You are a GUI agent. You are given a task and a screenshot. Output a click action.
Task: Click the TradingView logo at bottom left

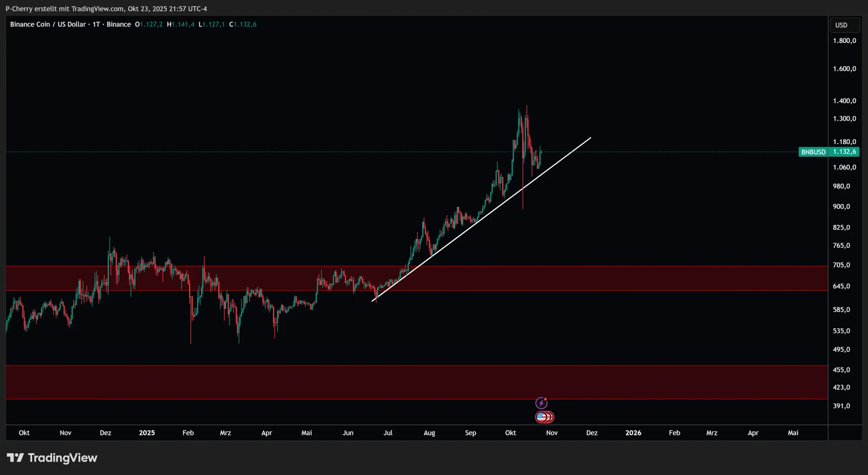point(16,458)
